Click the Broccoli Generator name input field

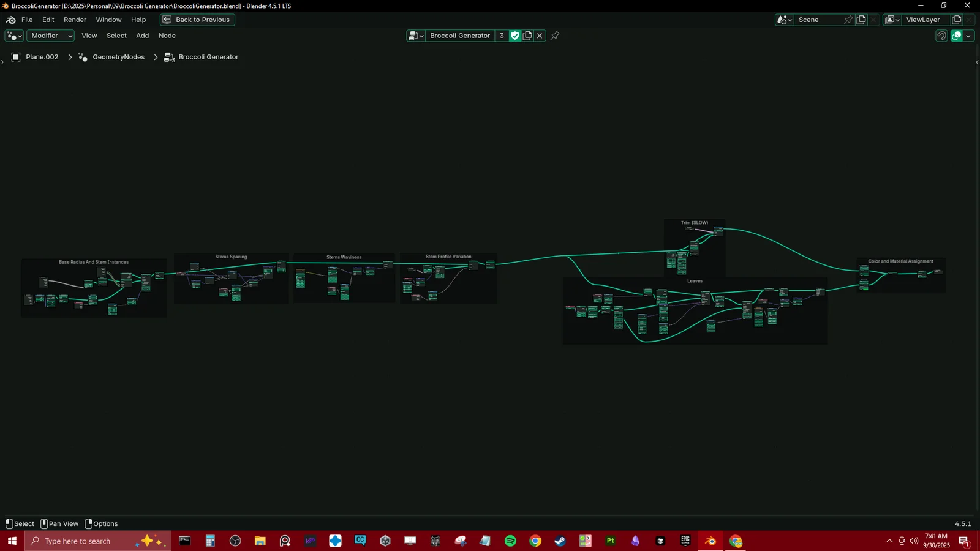point(461,36)
